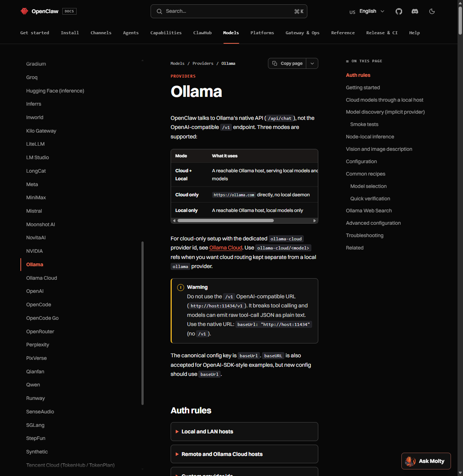
Task: Click the copy icon in Copy page
Action: tap(275, 63)
